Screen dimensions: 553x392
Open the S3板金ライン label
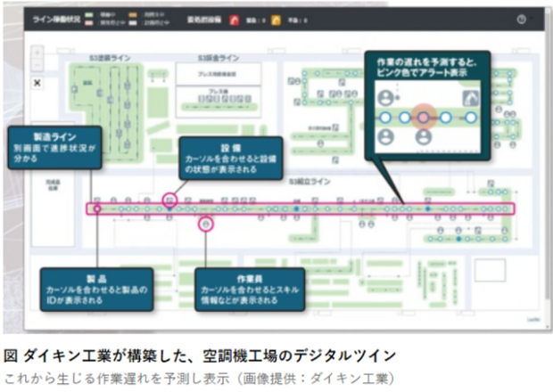point(219,58)
